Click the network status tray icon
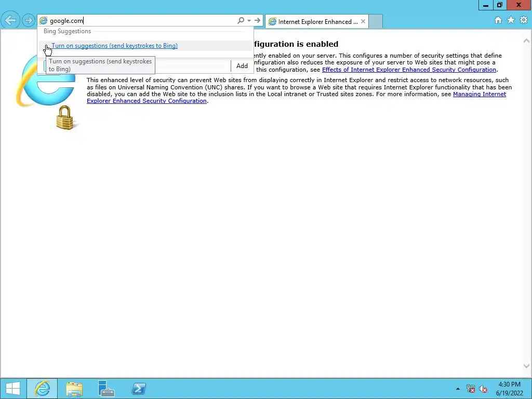Image resolution: width=532 pixels, height=399 pixels. point(471,389)
